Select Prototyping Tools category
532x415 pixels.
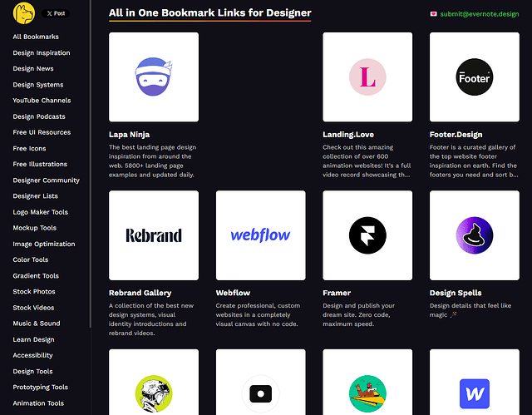pyautogui.click(x=41, y=388)
